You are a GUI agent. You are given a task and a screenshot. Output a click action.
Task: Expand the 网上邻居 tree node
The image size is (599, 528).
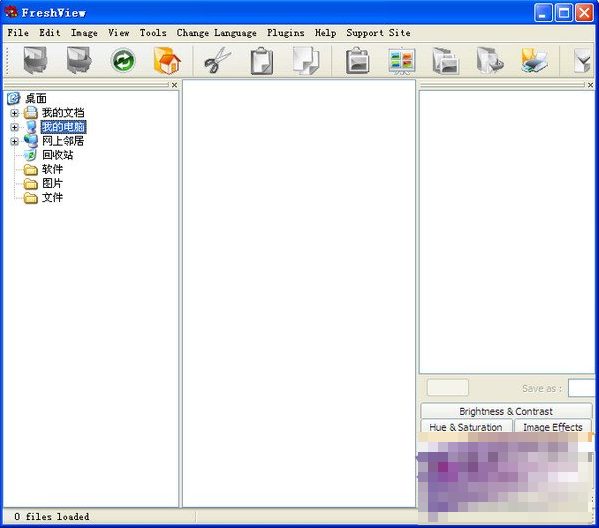tap(15, 141)
